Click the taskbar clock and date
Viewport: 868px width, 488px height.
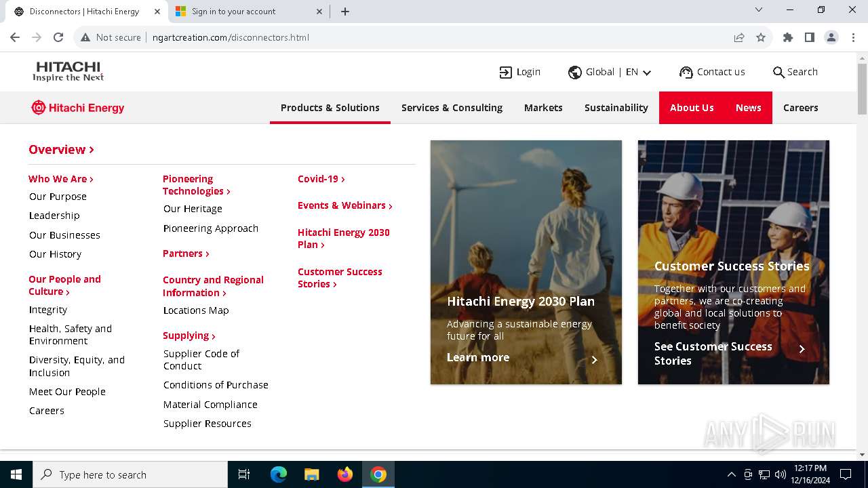click(810, 474)
